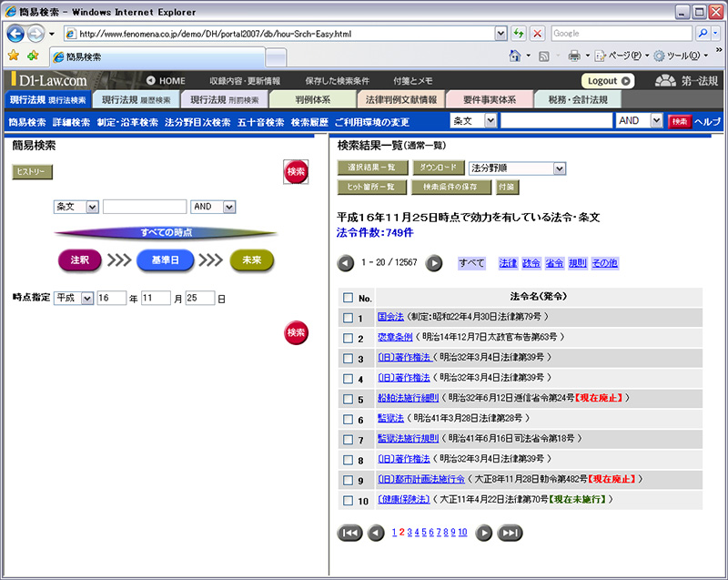This screenshot has width=728, height=580.
Task: Jump to last page of results
Action: pos(510,533)
